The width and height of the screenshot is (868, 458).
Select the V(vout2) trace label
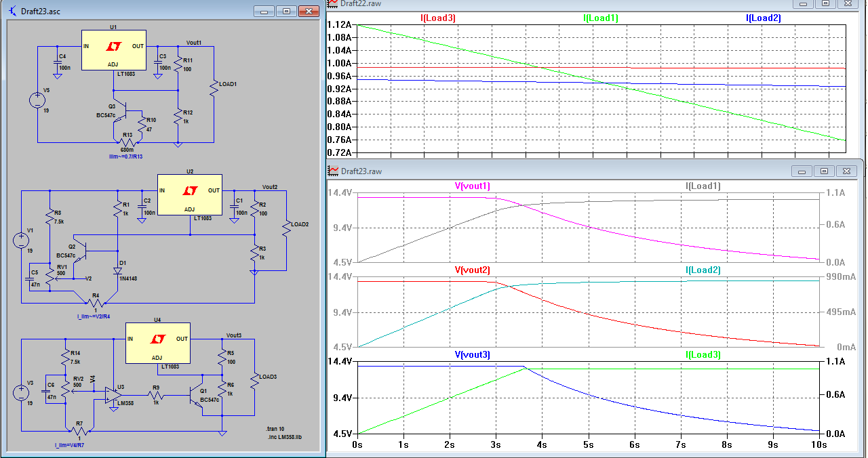point(472,270)
